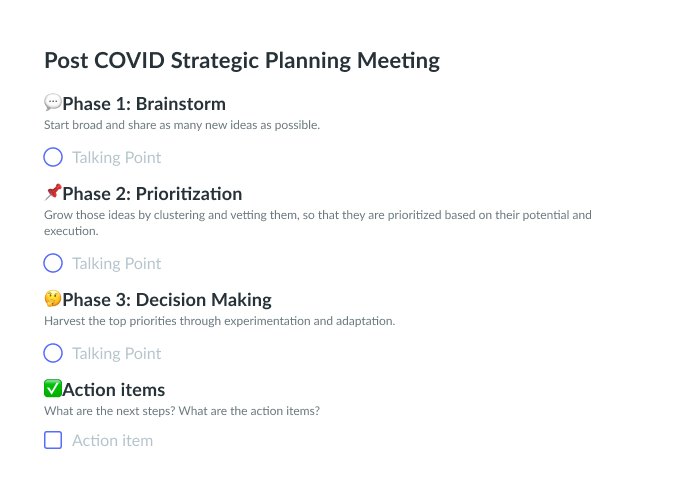Click the green checkmark emoji beside Action items

click(x=53, y=389)
